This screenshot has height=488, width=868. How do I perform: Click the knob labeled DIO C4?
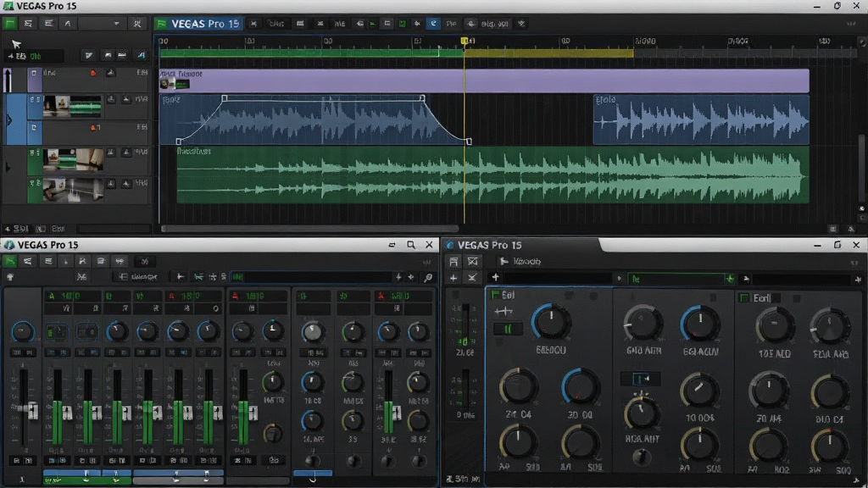point(829,392)
